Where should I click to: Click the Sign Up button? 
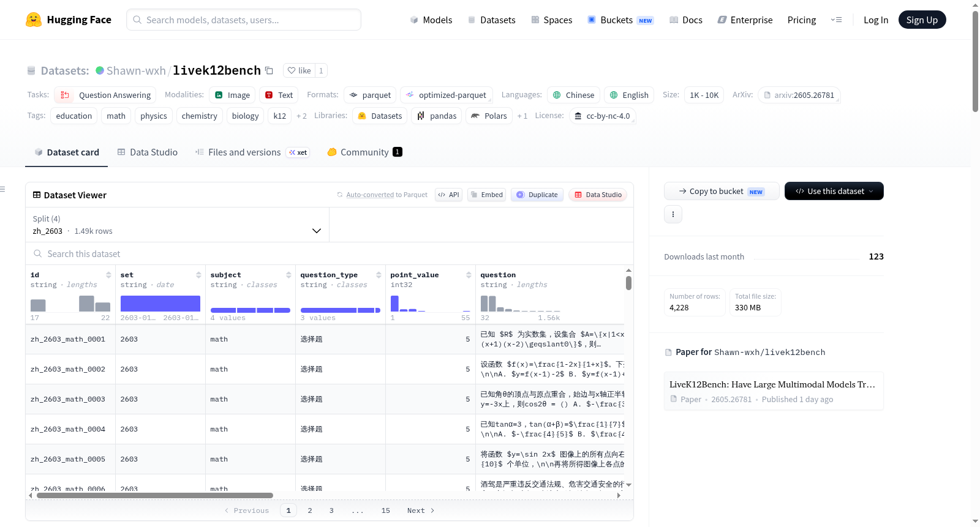[922, 20]
